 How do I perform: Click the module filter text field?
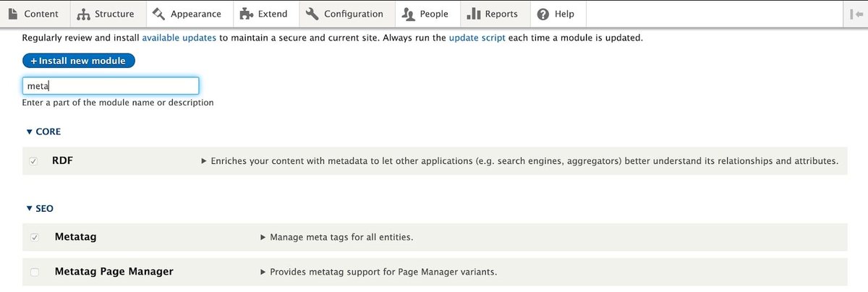111,86
